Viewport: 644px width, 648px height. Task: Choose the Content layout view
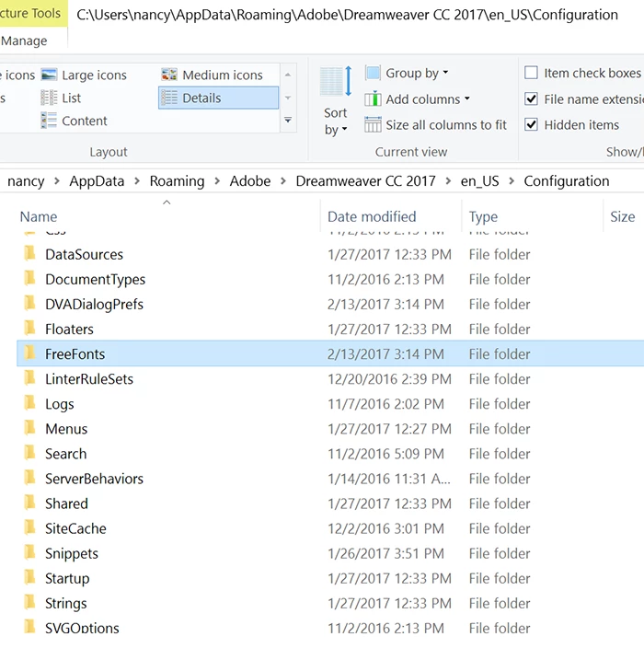tap(75, 121)
